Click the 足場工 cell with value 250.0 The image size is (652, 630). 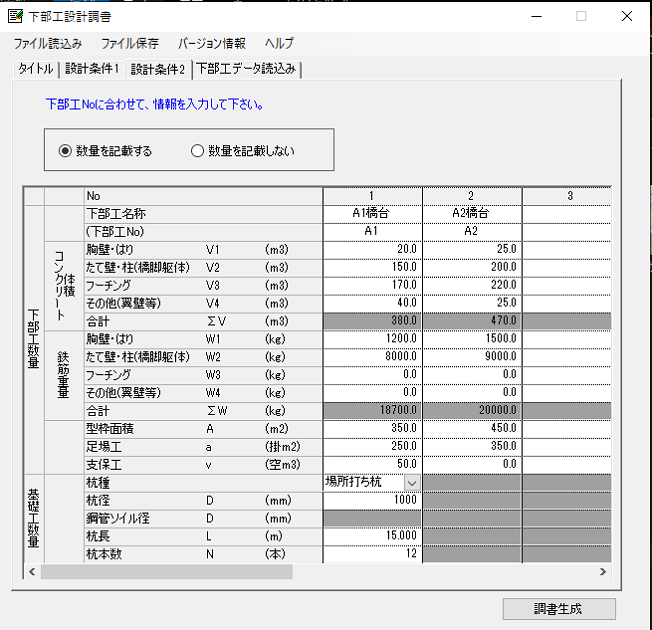click(373, 447)
